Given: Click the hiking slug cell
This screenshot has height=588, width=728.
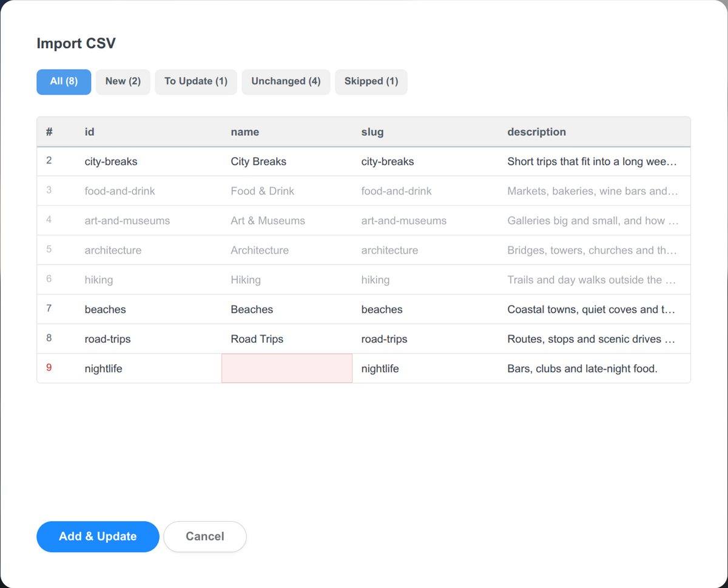Looking at the screenshot, I should tap(425, 280).
